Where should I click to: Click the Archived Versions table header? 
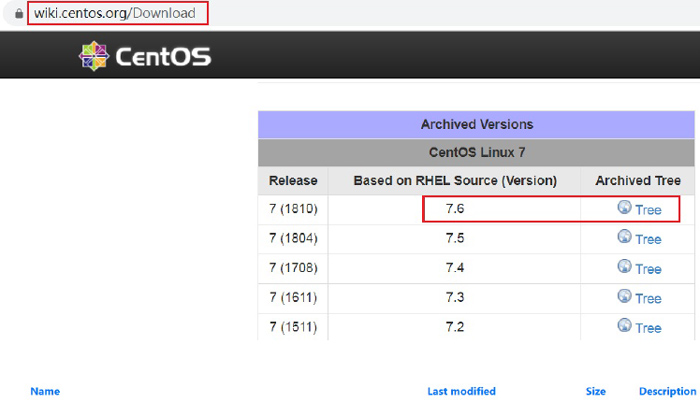tap(476, 124)
